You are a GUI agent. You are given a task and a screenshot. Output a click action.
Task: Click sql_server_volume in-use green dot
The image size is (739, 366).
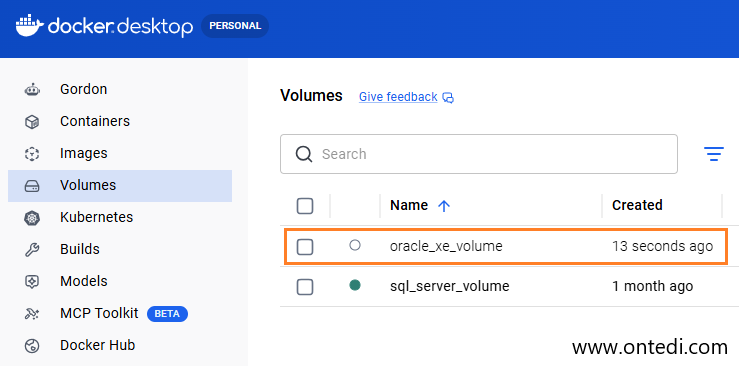(355, 285)
